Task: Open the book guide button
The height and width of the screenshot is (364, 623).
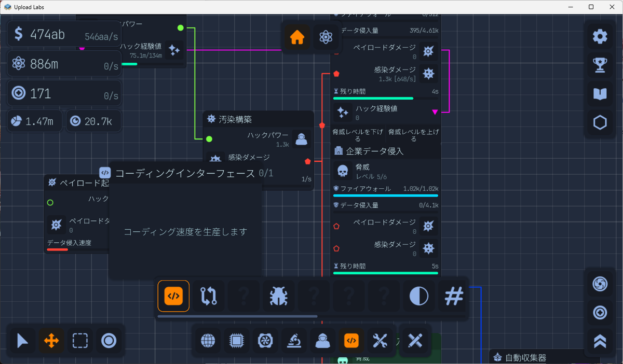Action: 600,94
